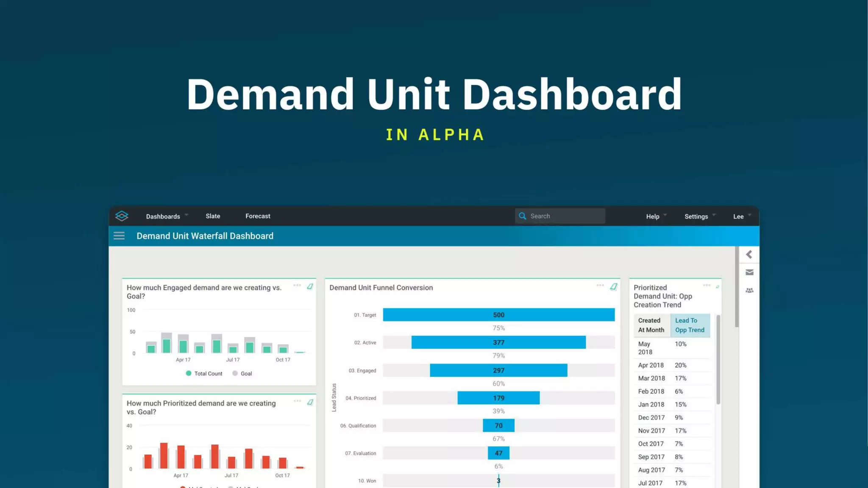Open Engaged demand tile three-dot menu
This screenshot has width=868, height=488.
(x=297, y=286)
